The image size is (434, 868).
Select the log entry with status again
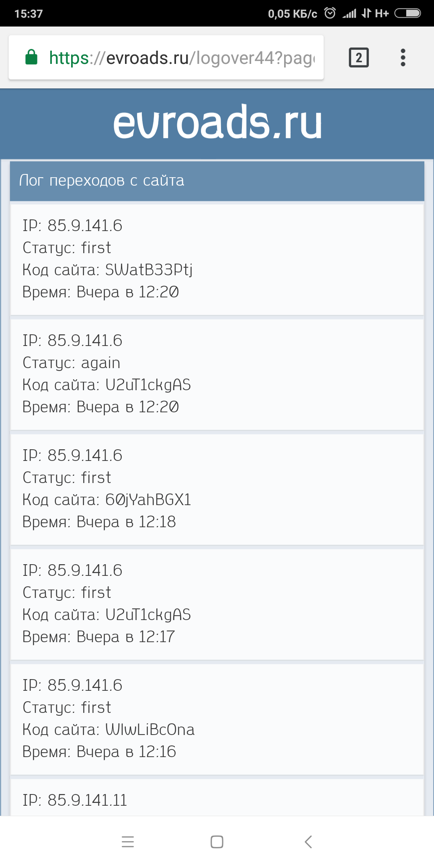(x=217, y=374)
